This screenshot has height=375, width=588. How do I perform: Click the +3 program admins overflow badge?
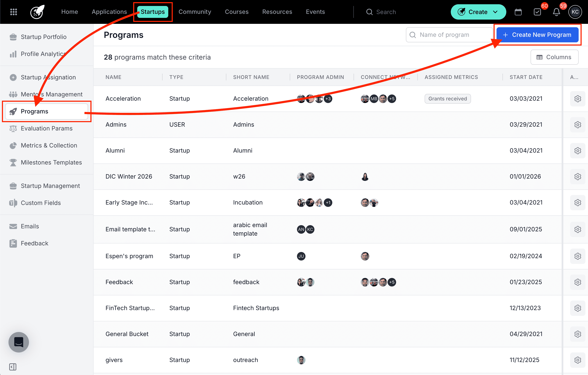click(328, 99)
